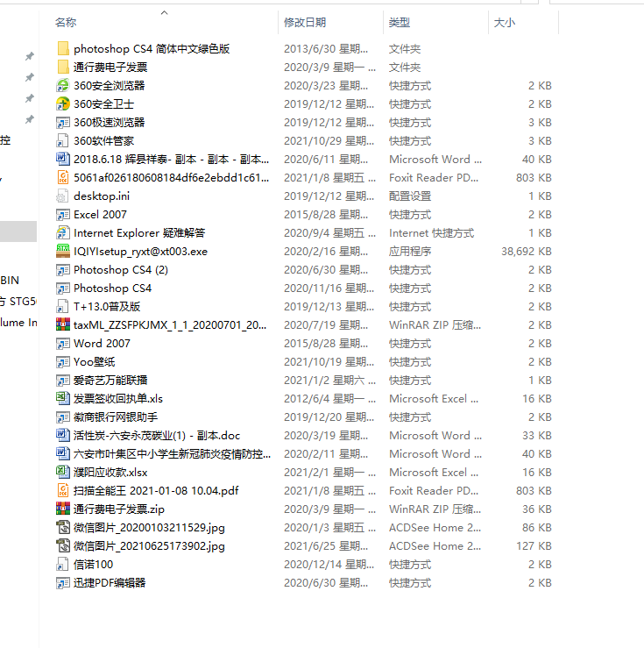Select the 扫描全能王 2021-01-08 PDF icon
644x648 pixels.
tap(63, 490)
